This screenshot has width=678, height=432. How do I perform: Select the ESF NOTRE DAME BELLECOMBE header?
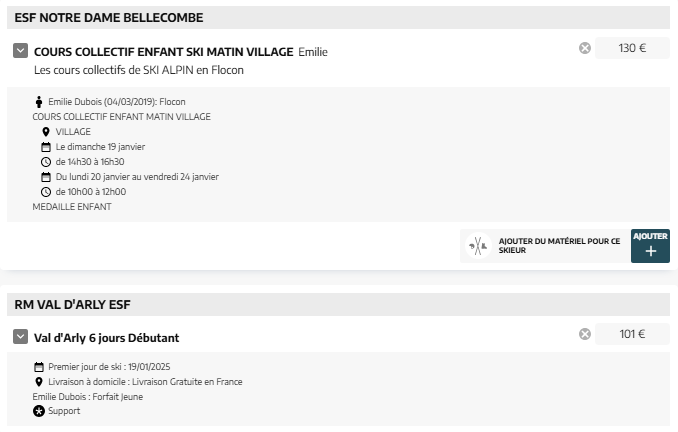(x=338, y=18)
